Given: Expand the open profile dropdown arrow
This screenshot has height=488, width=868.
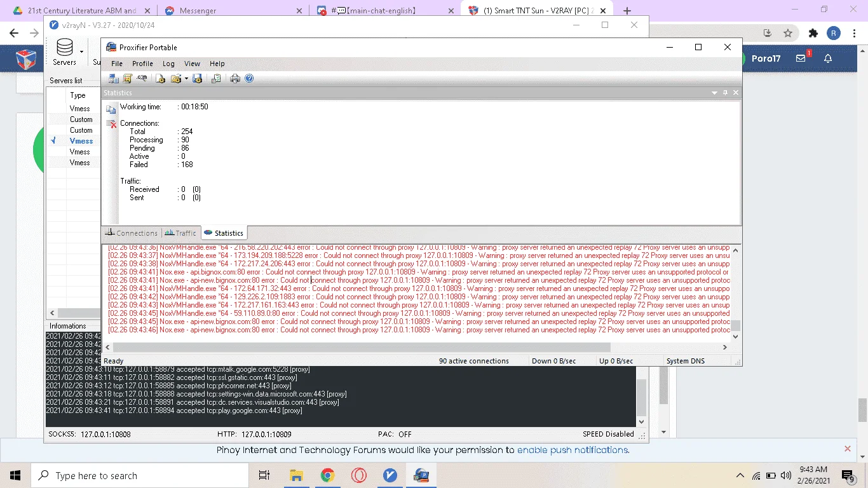Looking at the screenshot, I should (x=186, y=79).
